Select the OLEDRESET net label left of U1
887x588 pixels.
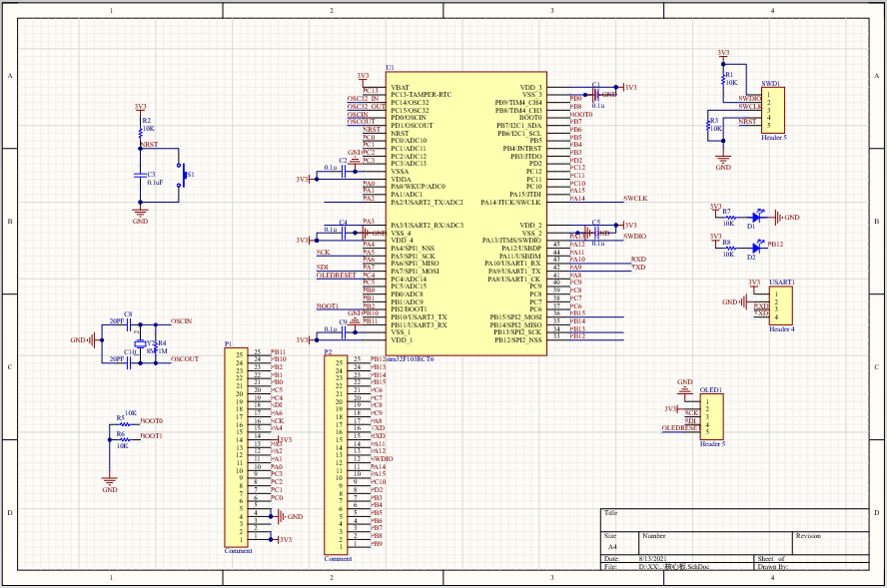[336, 276]
